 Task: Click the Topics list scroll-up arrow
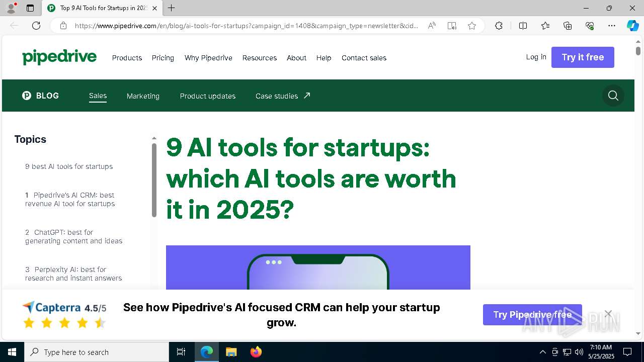click(x=154, y=138)
